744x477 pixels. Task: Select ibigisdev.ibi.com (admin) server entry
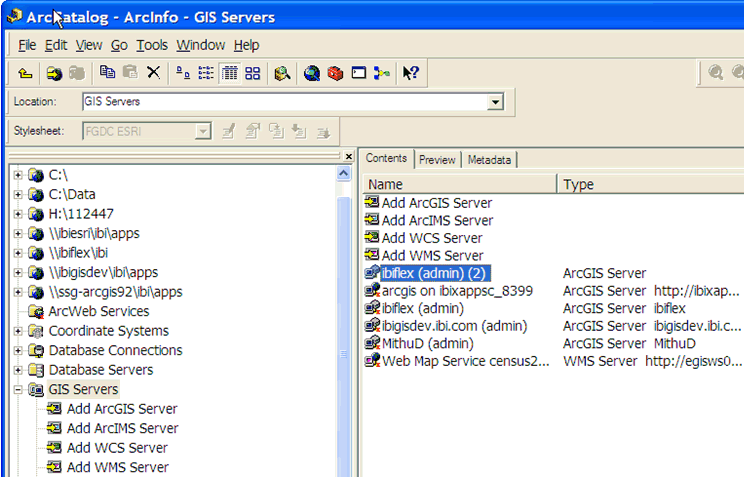coord(453,326)
